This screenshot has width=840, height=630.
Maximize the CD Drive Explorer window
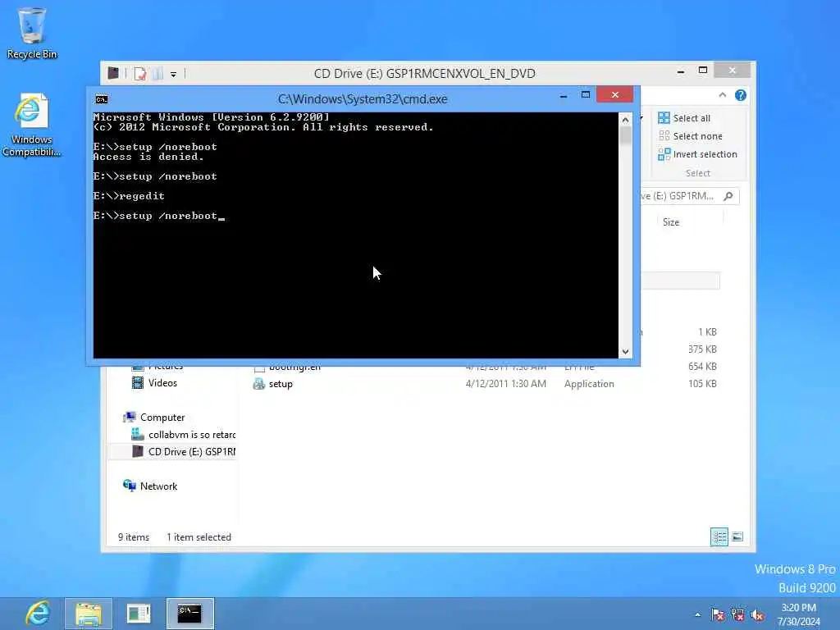703,71
